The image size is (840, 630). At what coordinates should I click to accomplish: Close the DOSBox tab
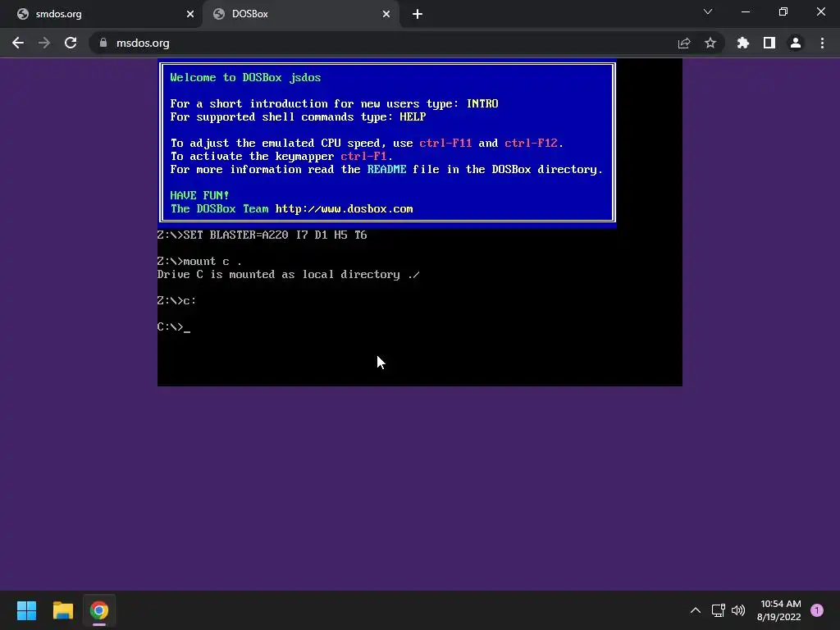[386, 14]
